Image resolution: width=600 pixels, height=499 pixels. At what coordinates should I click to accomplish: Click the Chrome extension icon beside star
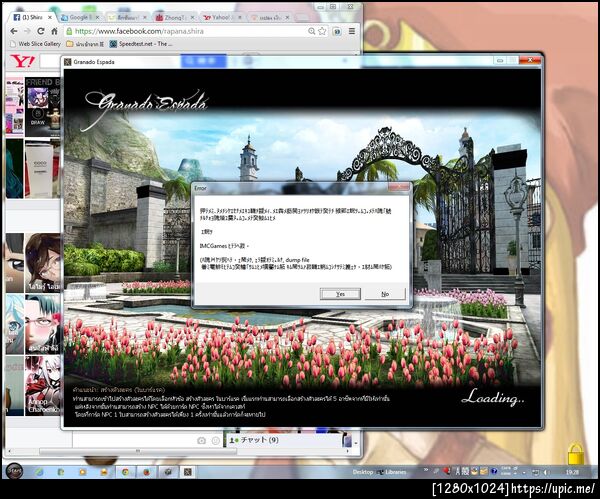pyautogui.click(x=337, y=31)
